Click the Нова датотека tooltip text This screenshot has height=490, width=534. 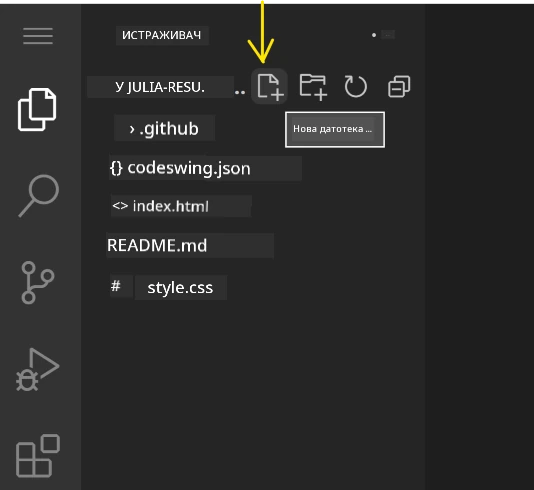tap(332, 129)
